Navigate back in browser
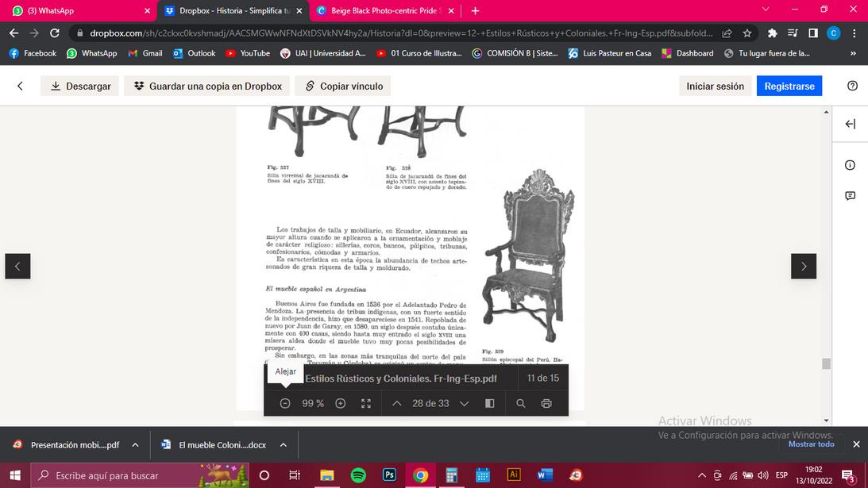This screenshot has height=488, width=868. [x=14, y=33]
